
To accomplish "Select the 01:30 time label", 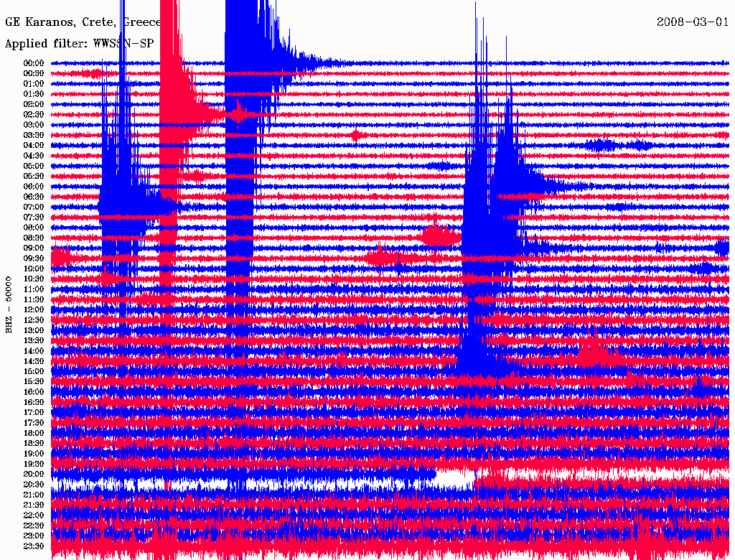I will tap(34, 94).
